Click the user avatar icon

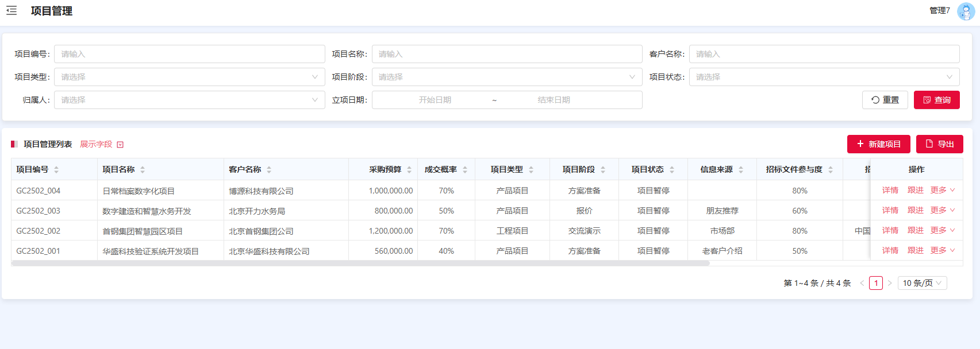966,11
